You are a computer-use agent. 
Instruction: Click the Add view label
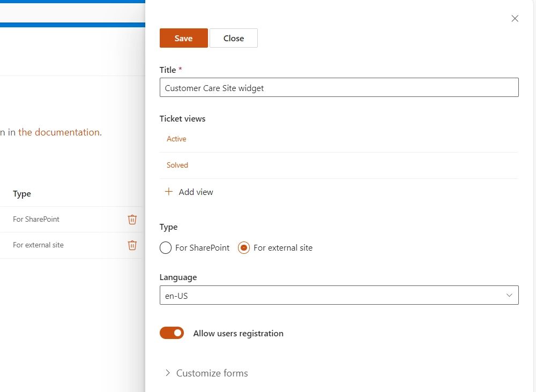196,192
